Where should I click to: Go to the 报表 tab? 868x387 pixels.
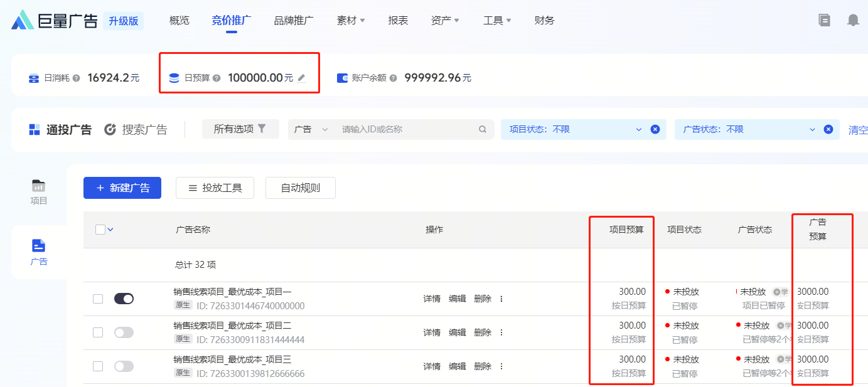pos(398,21)
